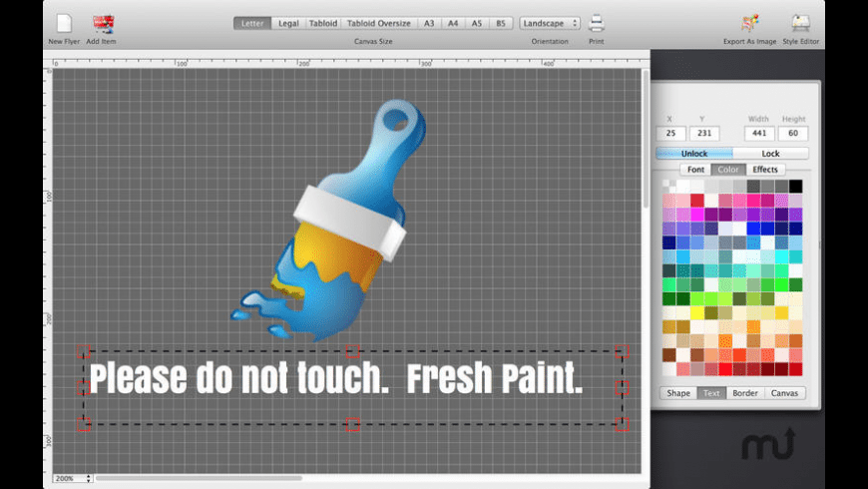Click the Lock button
The height and width of the screenshot is (489, 868).
[x=770, y=154]
